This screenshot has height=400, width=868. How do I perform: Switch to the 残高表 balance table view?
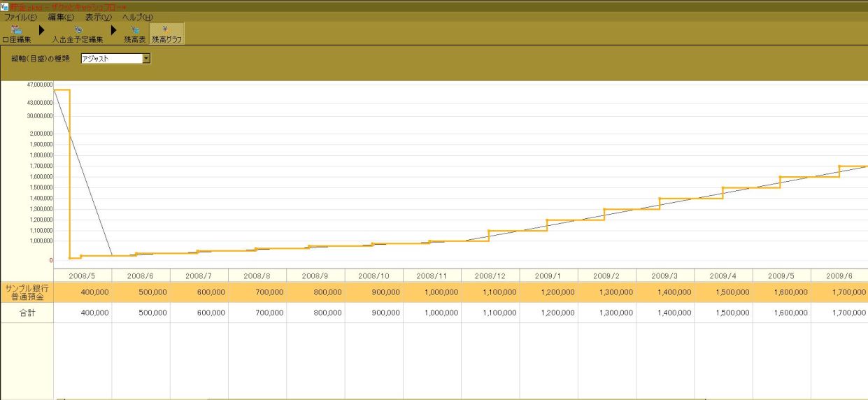135,34
